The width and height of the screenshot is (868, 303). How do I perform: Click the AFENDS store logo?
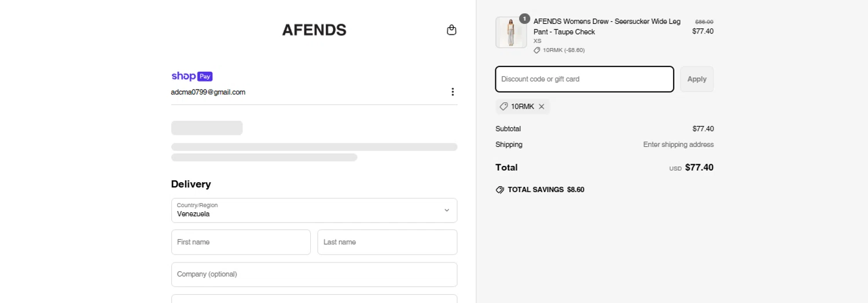pyautogui.click(x=314, y=30)
